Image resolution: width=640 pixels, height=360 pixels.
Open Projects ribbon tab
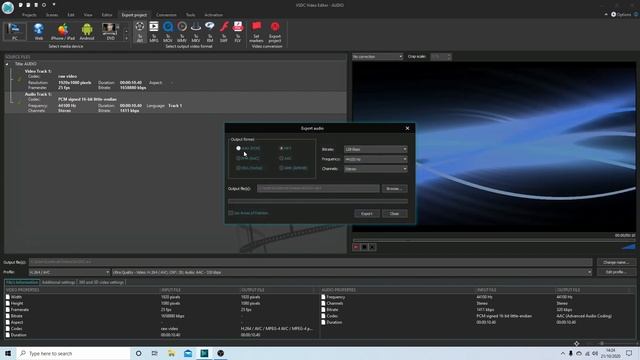click(29, 15)
